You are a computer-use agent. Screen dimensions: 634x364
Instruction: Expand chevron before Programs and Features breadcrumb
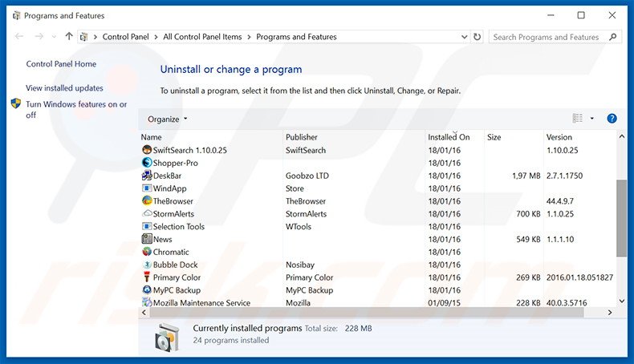[249, 37]
